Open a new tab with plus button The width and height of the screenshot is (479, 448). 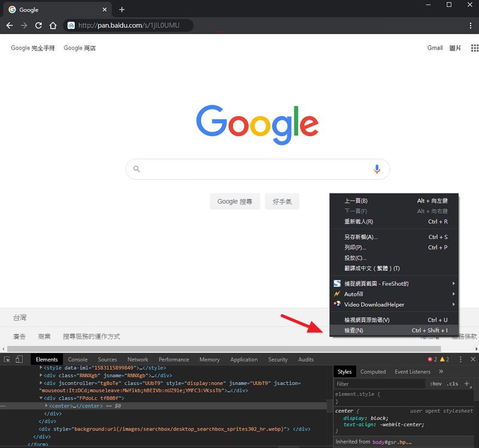122,10
